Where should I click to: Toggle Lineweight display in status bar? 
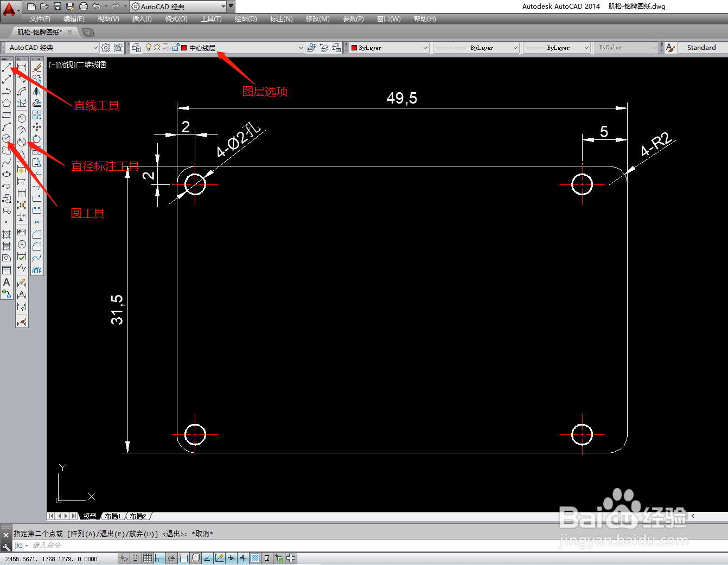tap(243, 558)
